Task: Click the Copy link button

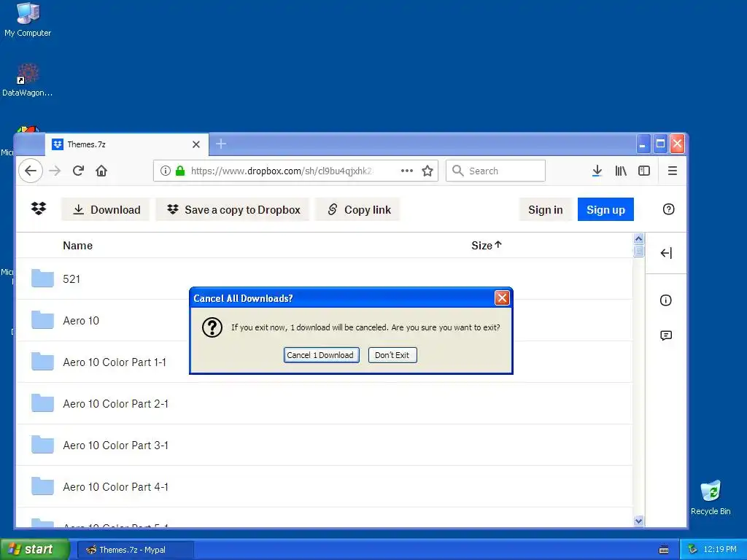Action: 358,209
